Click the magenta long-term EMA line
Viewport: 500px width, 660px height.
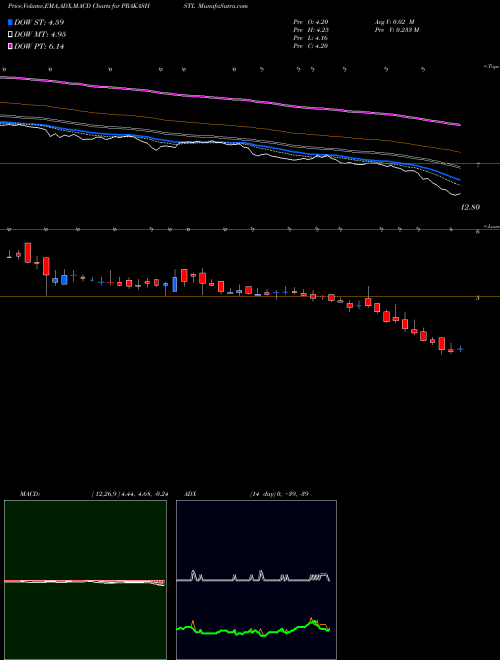236,99
